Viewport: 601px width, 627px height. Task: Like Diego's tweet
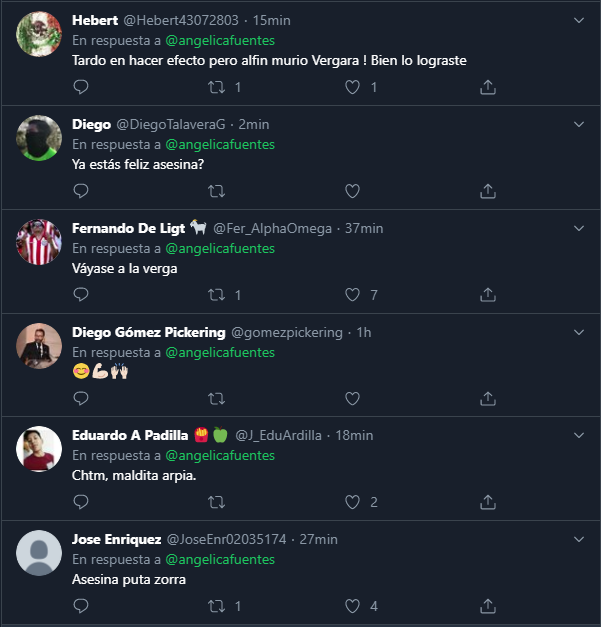click(x=352, y=191)
